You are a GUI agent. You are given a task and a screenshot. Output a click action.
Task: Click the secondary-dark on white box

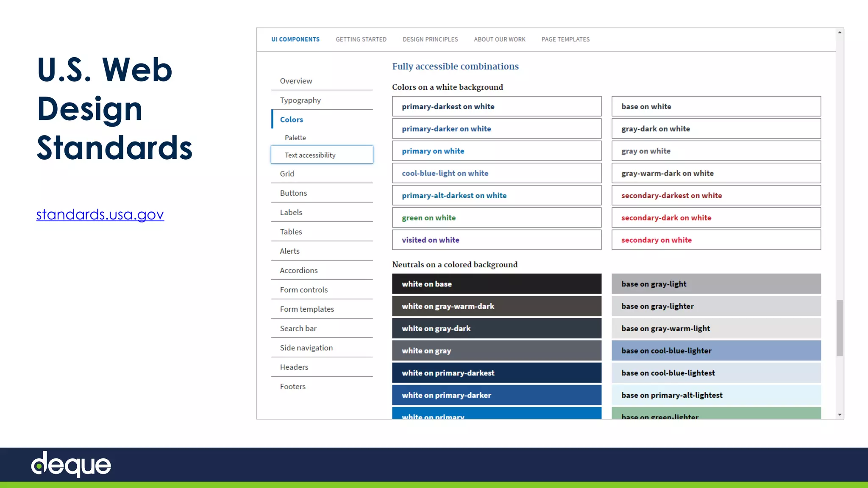point(716,218)
